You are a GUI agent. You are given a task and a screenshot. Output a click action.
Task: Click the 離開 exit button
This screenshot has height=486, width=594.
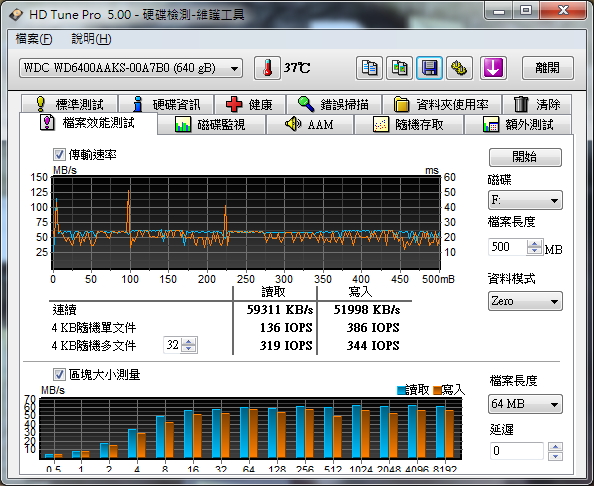pyautogui.click(x=548, y=68)
